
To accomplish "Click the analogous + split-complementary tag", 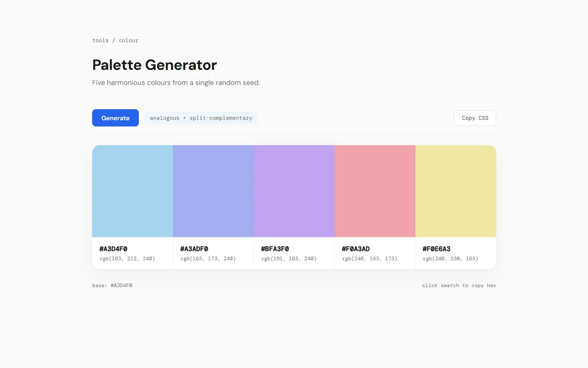I will point(201,118).
